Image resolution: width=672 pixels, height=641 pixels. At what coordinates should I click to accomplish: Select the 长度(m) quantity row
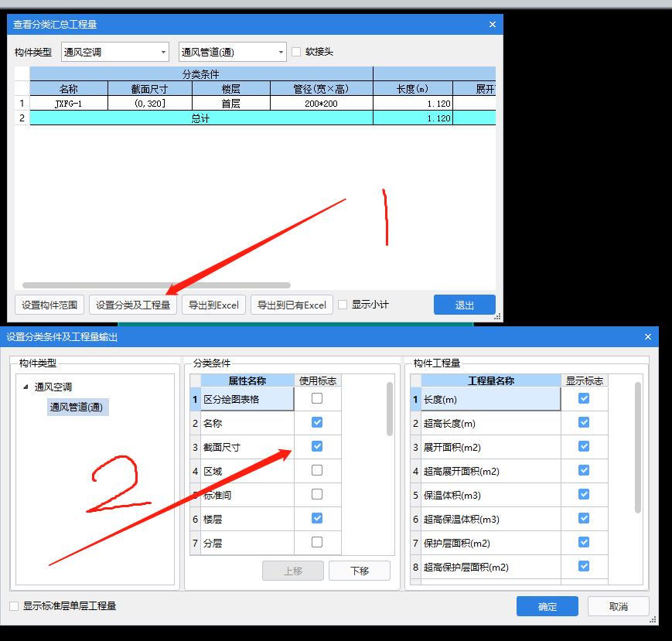click(x=491, y=399)
